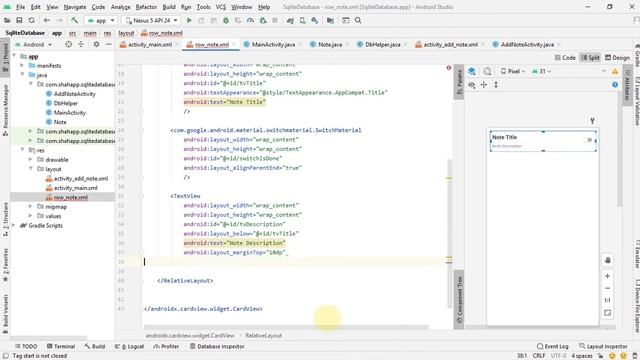Expand the drawable folder
The height and width of the screenshot is (360, 640).
[x=31, y=159]
